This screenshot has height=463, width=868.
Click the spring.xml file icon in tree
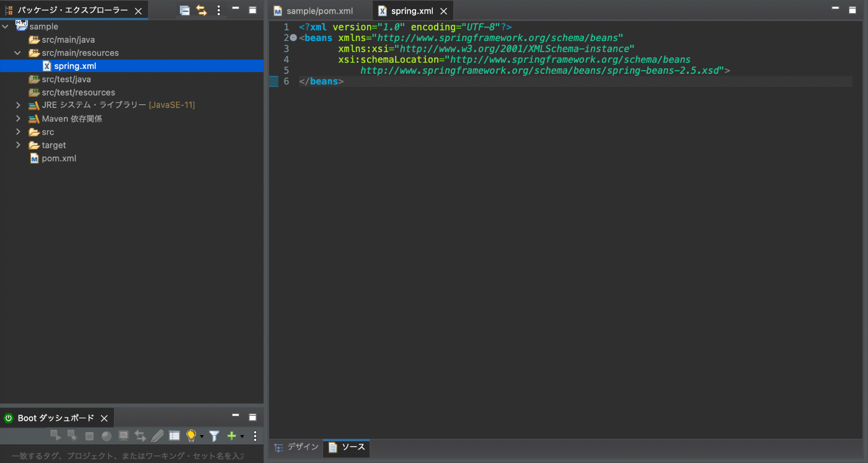tap(47, 66)
